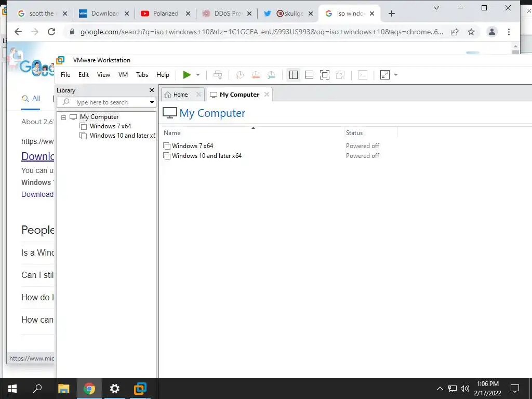Open the Windows Start menu
The width and height of the screenshot is (532, 399).
[x=12, y=389]
